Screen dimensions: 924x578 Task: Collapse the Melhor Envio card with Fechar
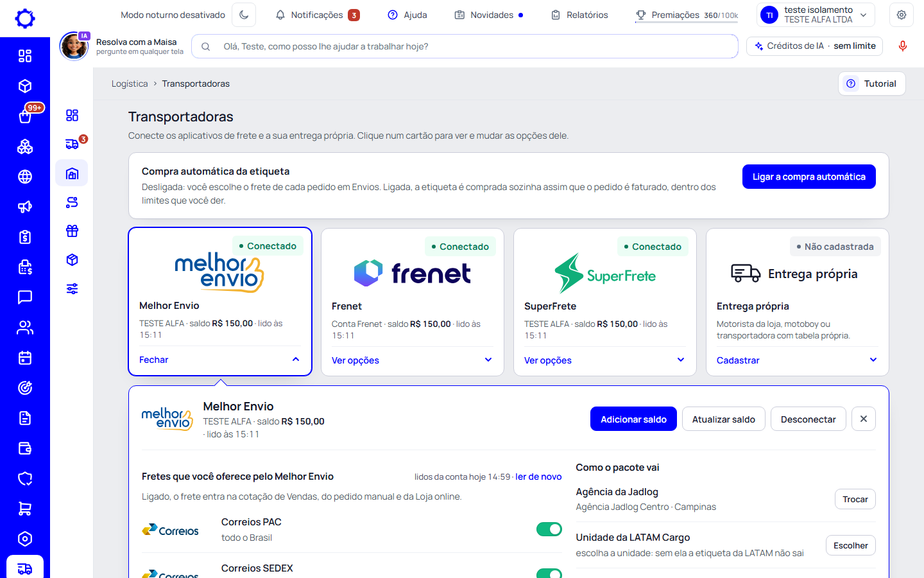pyautogui.click(x=219, y=360)
